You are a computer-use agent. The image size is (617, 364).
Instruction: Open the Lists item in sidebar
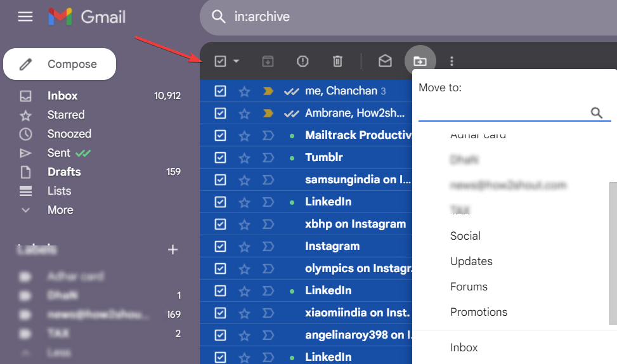click(x=60, y=191)
